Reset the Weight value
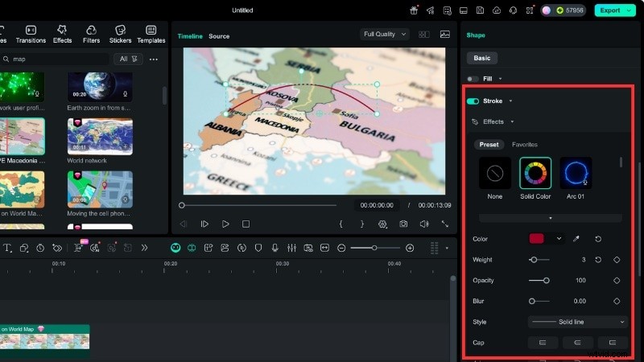 pyautogui.click(x=598, y=260)
